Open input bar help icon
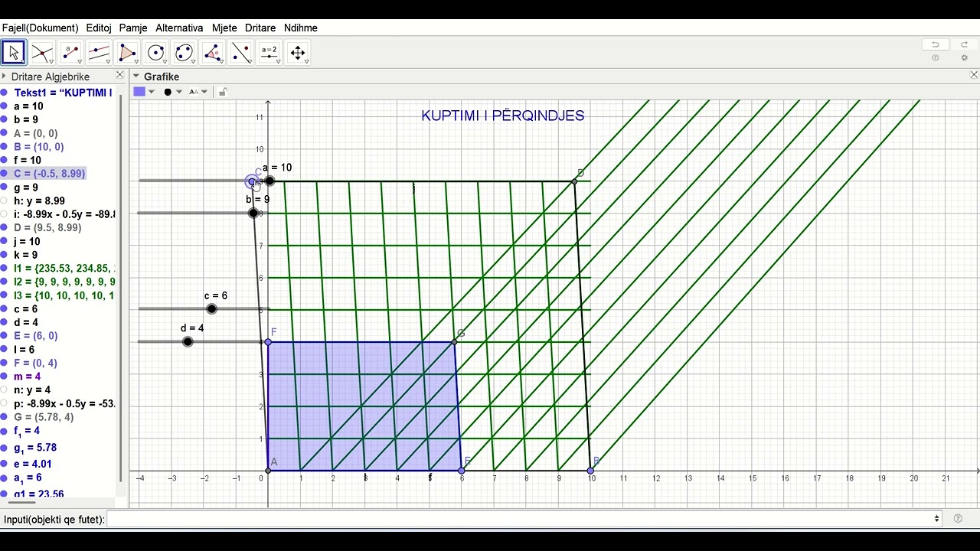This screenshot has height=551, width=980. click(x=958, y=519)
